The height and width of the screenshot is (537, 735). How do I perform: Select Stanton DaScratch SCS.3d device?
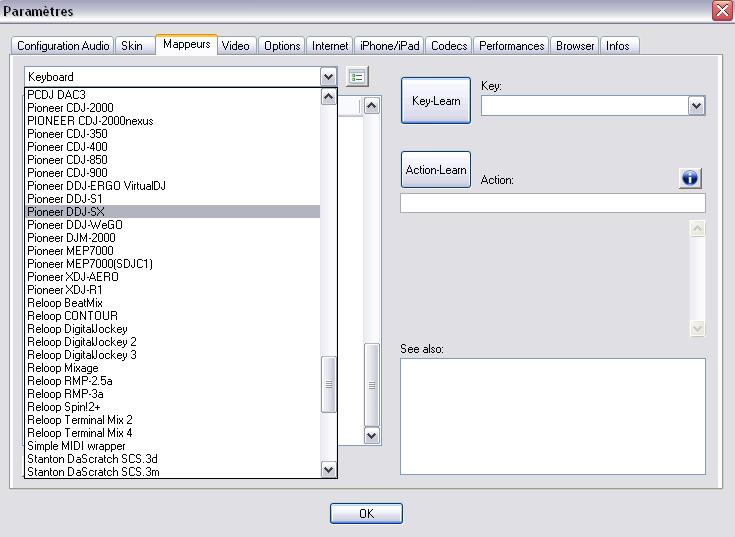coord(92,459)
